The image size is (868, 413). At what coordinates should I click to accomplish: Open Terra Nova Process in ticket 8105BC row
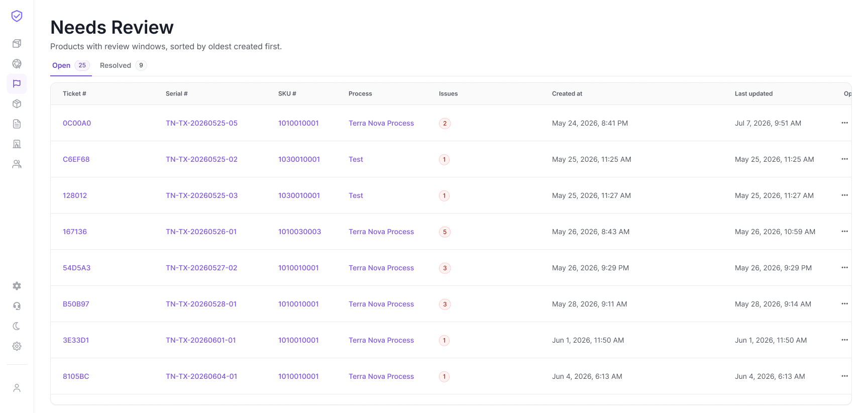[381, 376]
